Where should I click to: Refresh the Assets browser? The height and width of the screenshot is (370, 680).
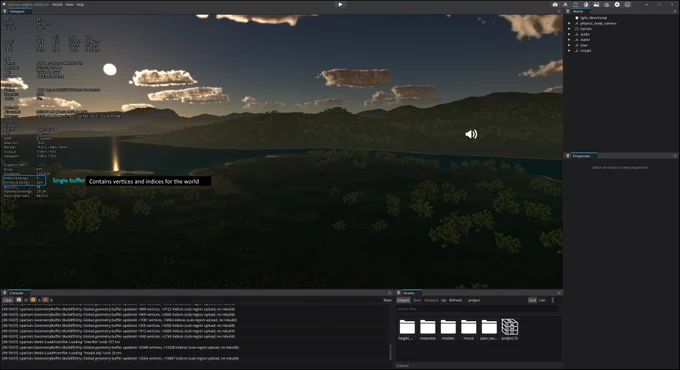click(455, 300)
